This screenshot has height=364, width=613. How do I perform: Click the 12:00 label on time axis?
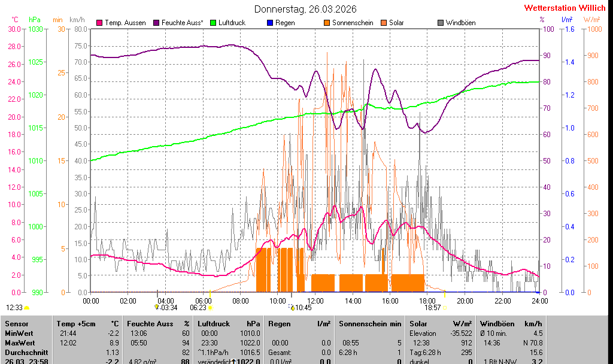[x=315, y=301]
